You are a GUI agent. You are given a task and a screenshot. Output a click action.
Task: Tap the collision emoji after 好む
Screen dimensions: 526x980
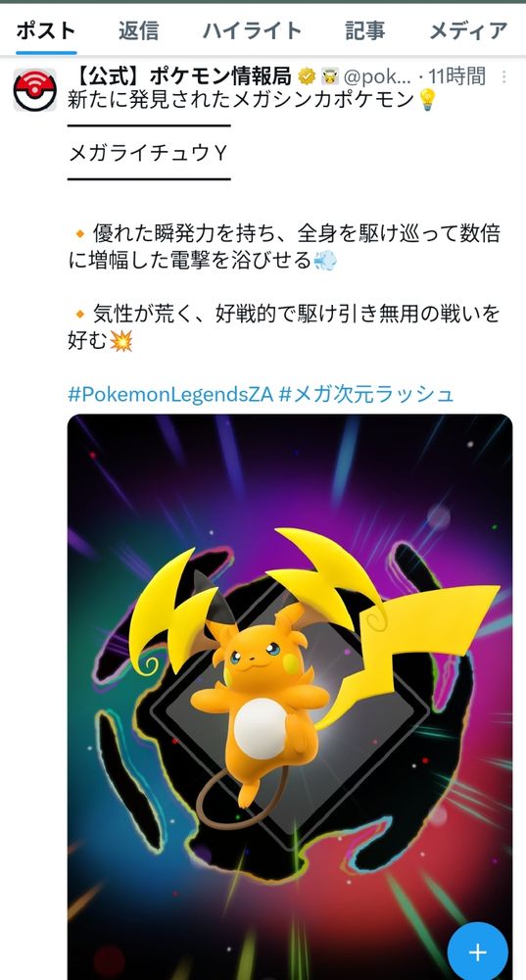point(121,341)
